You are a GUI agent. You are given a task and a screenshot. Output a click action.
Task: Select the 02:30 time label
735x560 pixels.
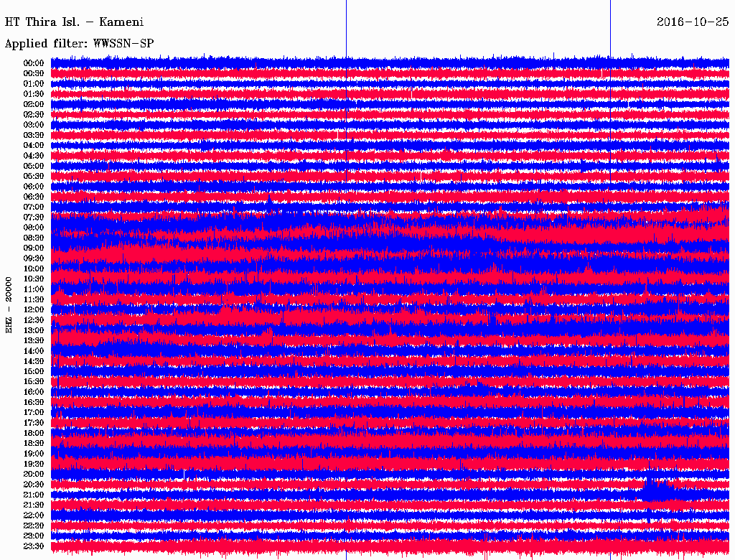click(34, 114)
